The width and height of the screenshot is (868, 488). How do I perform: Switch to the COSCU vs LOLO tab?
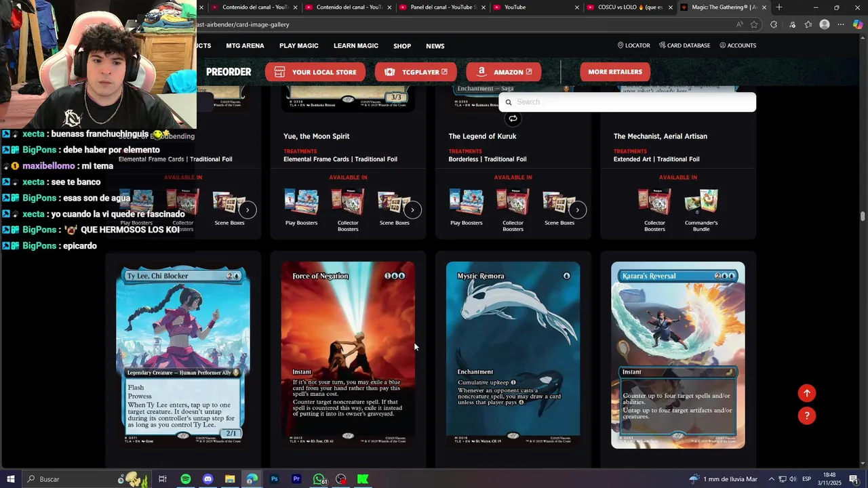tap(629, 7)
